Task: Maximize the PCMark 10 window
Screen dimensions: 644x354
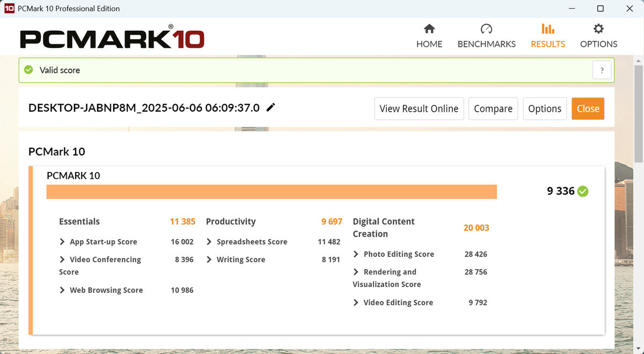Action: click(601, 9)
